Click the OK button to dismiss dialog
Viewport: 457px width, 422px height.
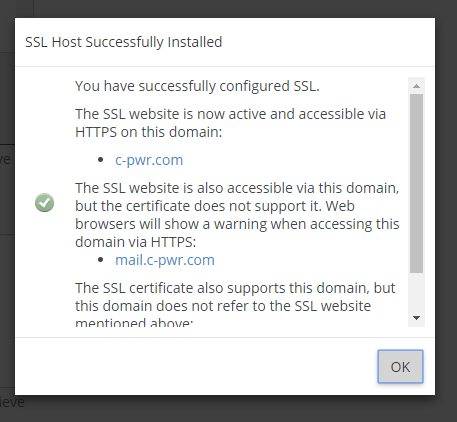[x=400, y=366]
